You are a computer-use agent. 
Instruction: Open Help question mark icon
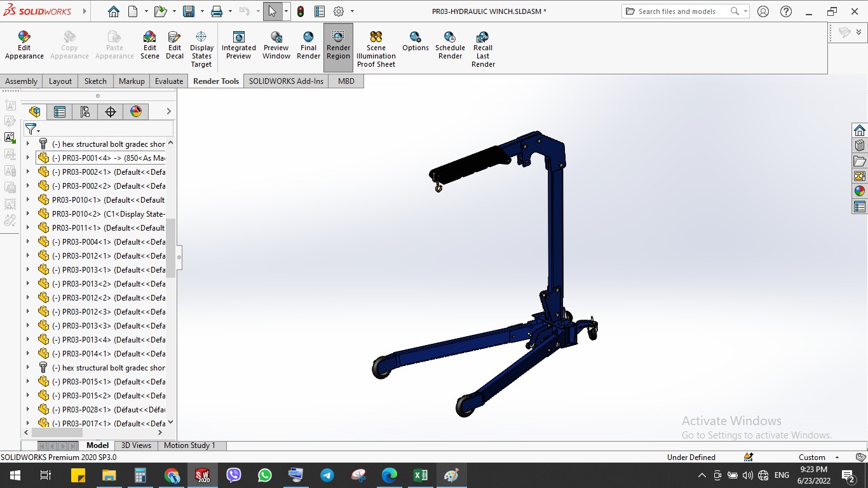[x=786, y=11]
